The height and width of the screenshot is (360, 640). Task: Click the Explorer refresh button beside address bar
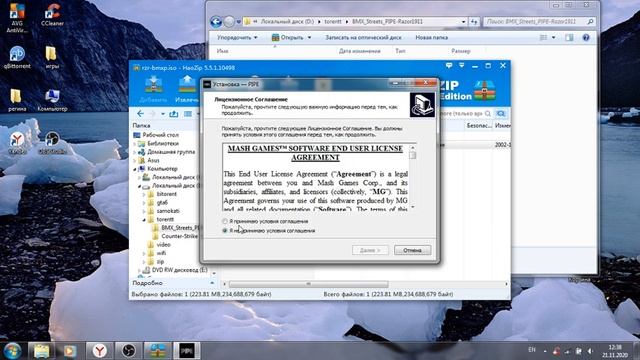[473, 21]
